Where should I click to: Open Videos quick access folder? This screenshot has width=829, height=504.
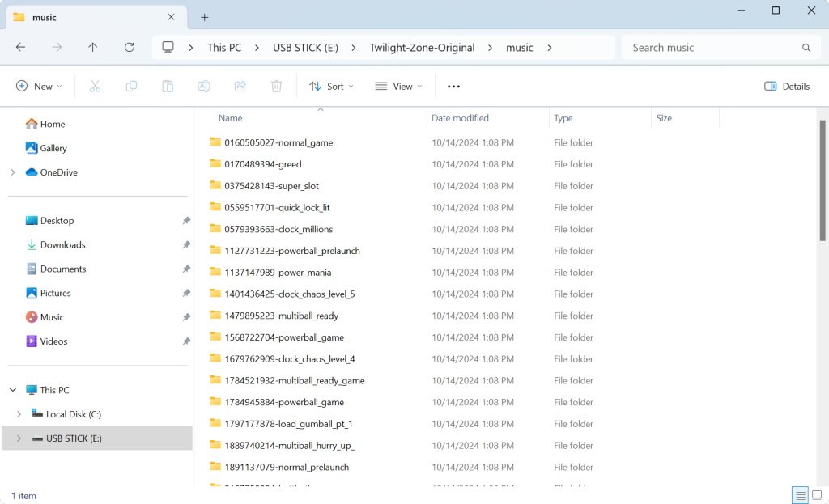point(46,341)
